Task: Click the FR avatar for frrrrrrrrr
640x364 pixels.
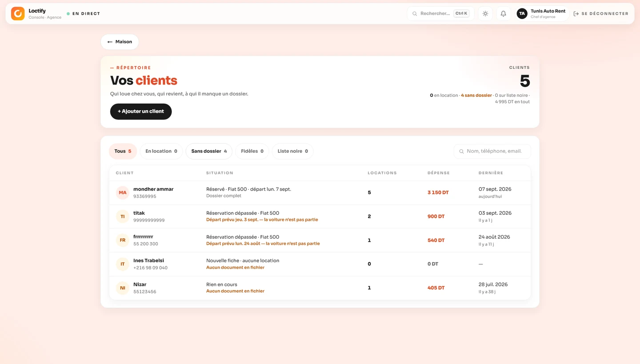Action: (x=123, y=240)
